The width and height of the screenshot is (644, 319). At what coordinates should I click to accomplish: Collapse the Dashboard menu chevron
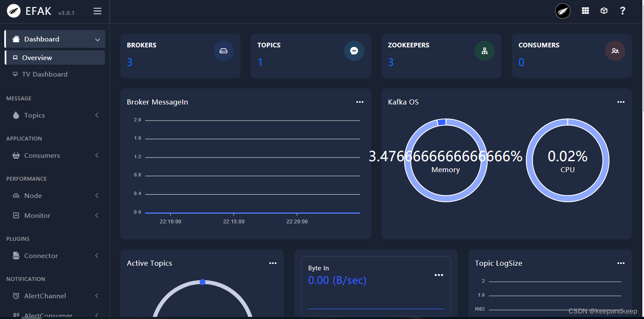(97, 39)
